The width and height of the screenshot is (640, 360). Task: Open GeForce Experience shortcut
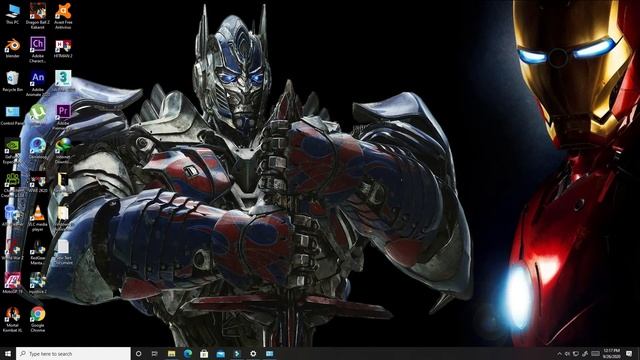[12, 151]
